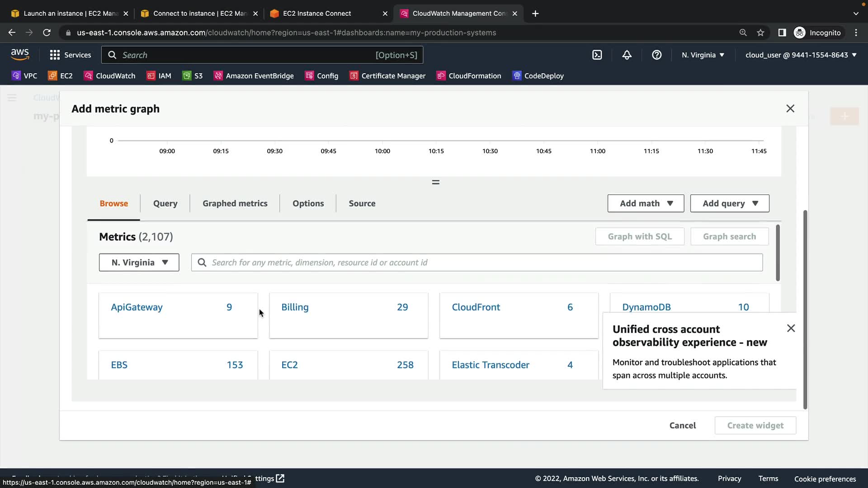The width and height of the screenshot is (868, 488).
Task: Expand the Add query dropdown
Action: (x=729, y=203)
